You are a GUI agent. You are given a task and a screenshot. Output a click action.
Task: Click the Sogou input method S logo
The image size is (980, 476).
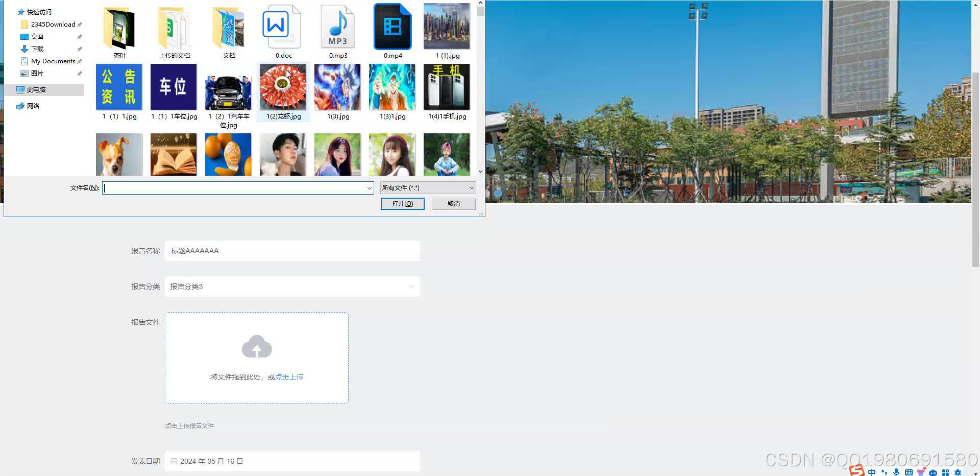(857, 470)
